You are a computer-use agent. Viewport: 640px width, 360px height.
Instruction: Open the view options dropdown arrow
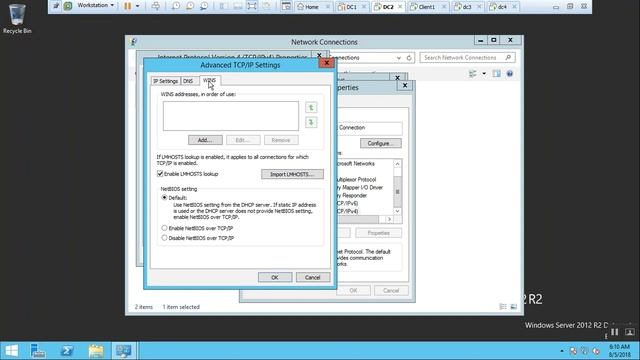click(484, 74)
